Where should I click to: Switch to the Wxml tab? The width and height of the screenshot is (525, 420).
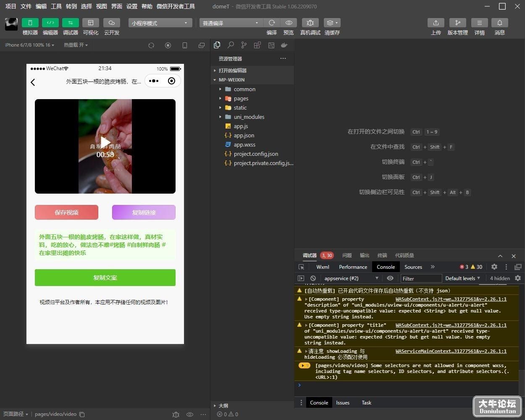(323, 267)
